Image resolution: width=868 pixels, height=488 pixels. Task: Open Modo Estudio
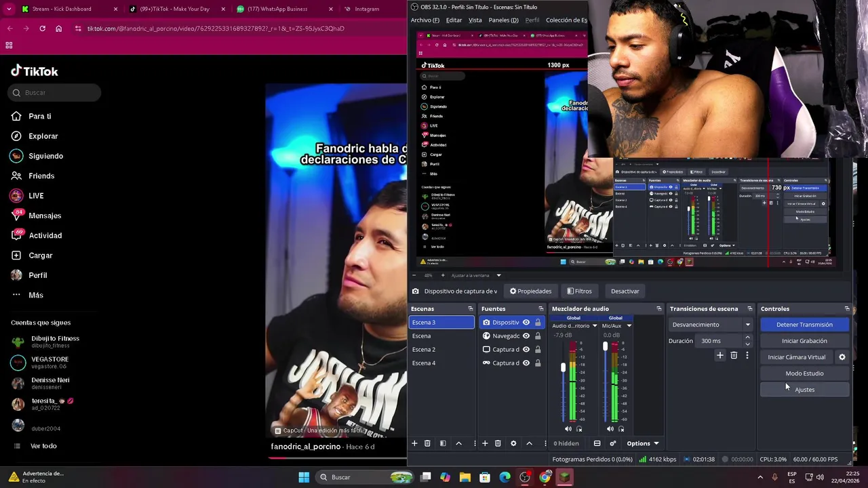click(x=804, y=373)
